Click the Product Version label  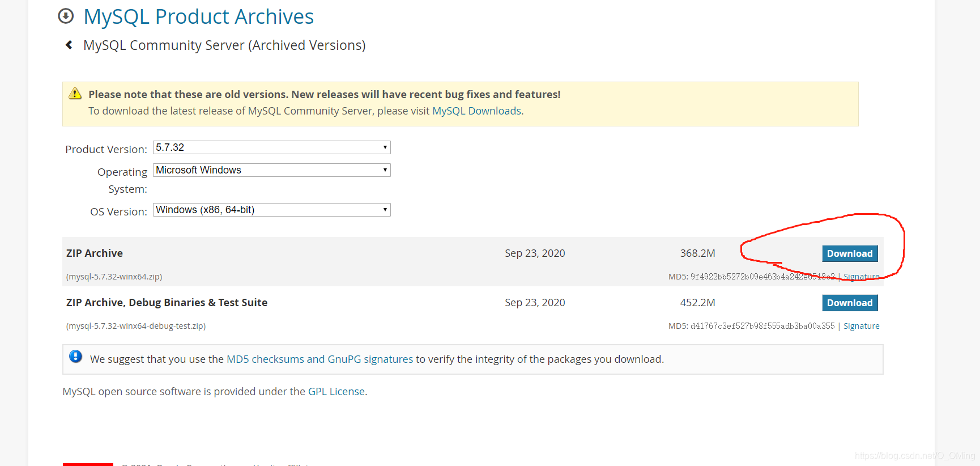coord(106,149)
